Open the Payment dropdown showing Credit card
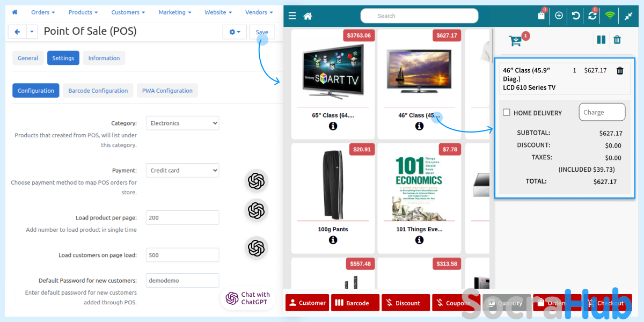Screen dimensions: 644x322 [x=182, y=171]
